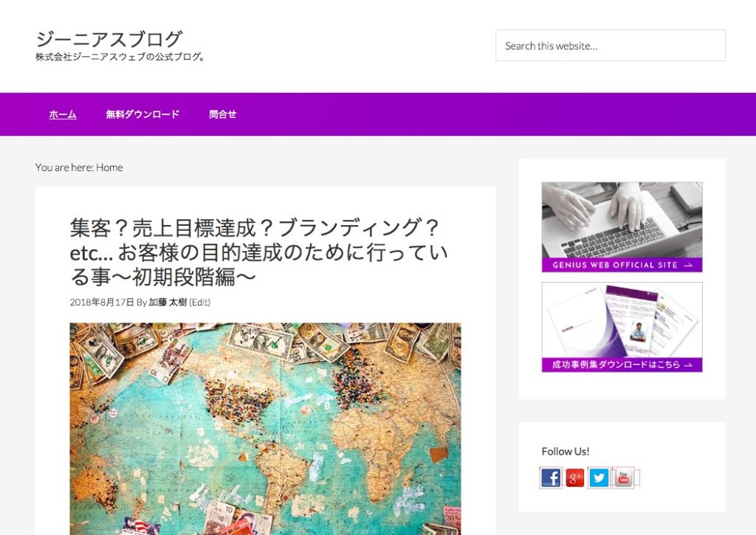Open the YouTube social icon
Screen dimensions: 756x535
coord(623,477)
